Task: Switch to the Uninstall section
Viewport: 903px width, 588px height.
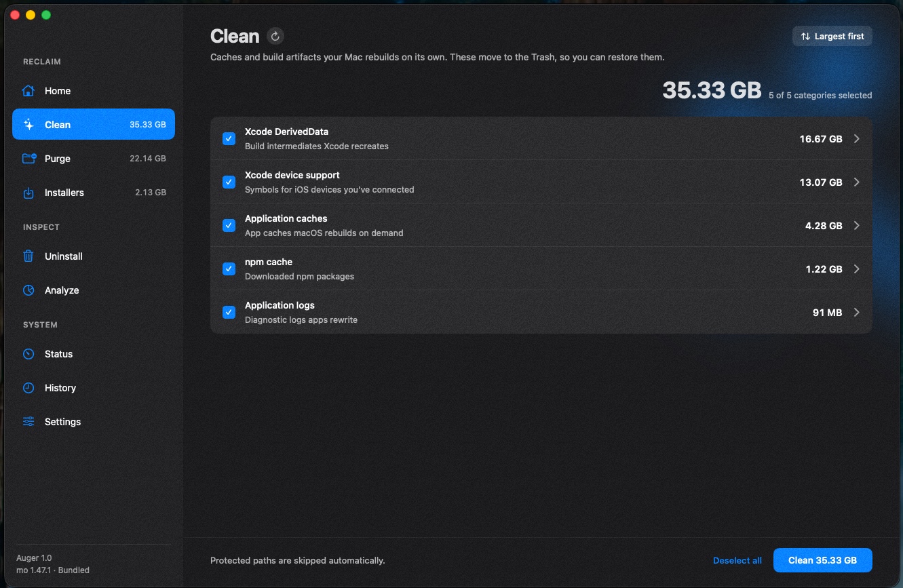Action: [94, 256]
